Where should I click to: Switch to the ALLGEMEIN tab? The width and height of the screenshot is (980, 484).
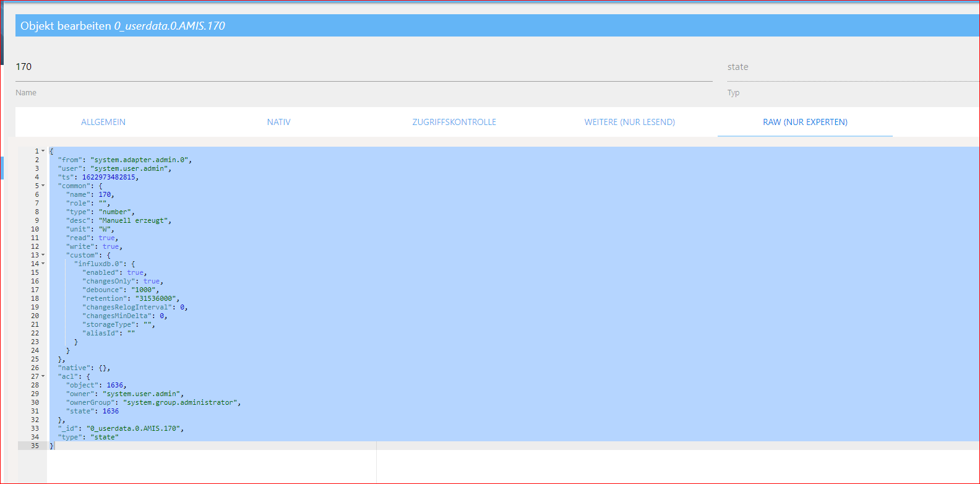click(103, 122)
